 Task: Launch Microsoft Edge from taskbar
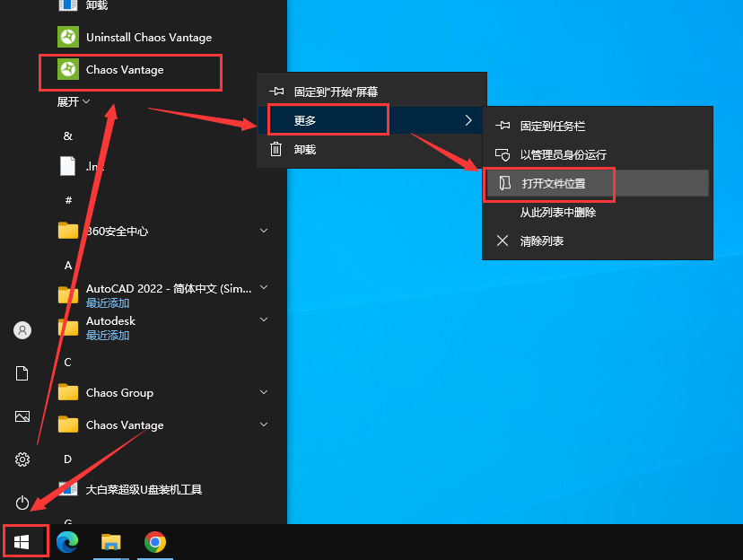pyautogui.click(x=67, y=542)
